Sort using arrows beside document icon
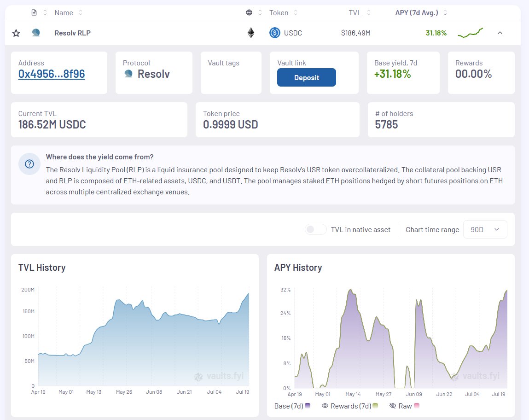Image resolution: width=529 pixels, height=420 pixels. pos(45,12)
